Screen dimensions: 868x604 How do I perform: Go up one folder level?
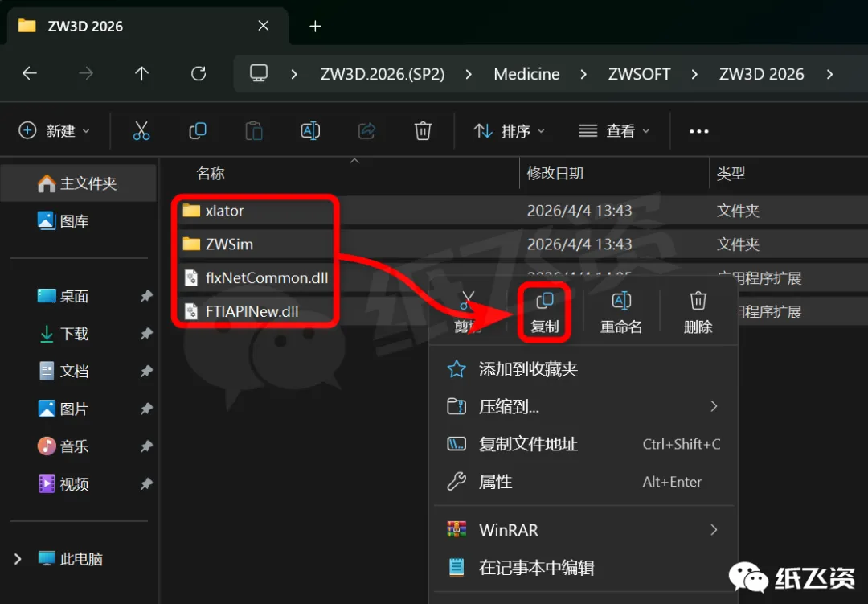click(x=141, y=73)
